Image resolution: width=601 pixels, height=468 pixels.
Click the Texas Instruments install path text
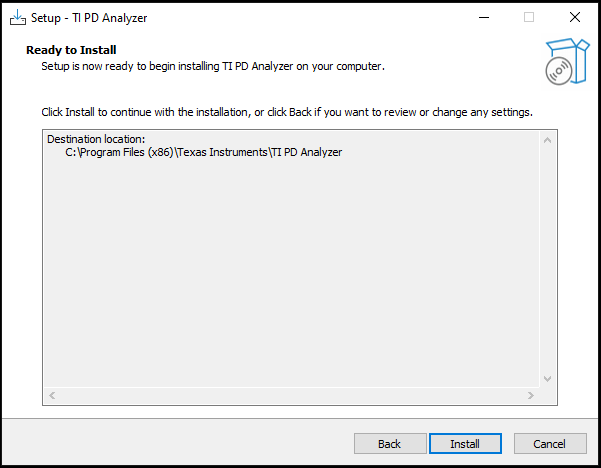click(x=204, y=152)
